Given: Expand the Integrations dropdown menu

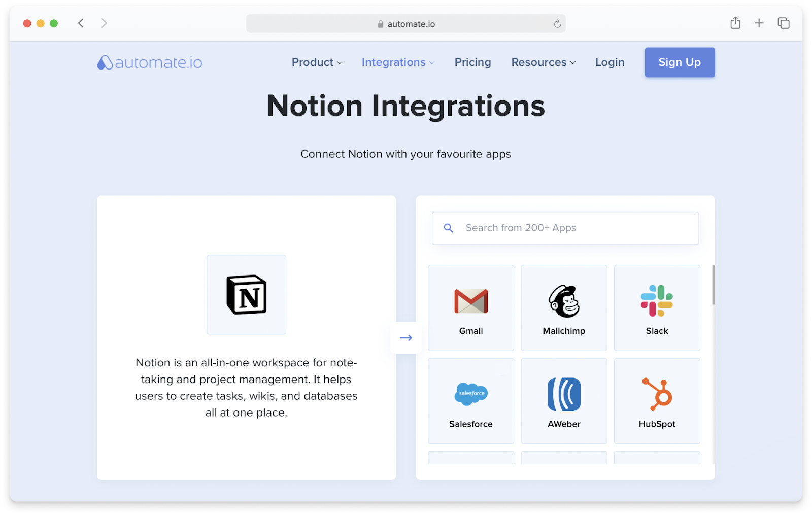Looking at the screenshot, I should point(398,62).
